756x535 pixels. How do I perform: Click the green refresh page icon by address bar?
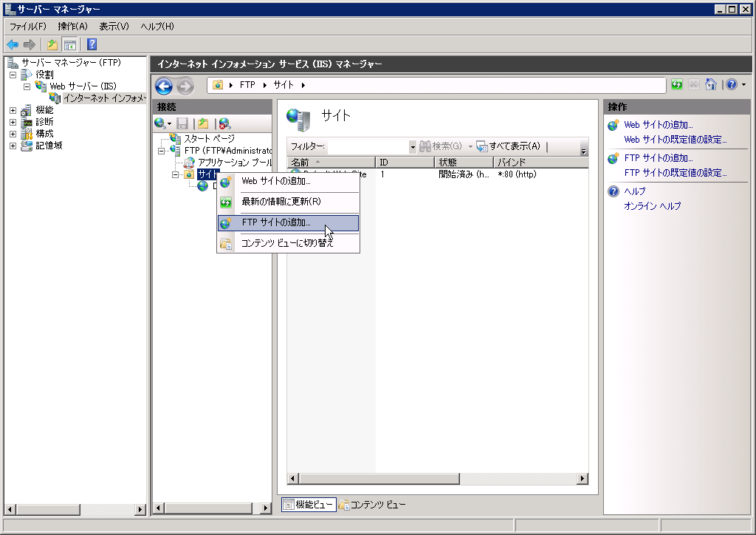[x=677, y=85]
